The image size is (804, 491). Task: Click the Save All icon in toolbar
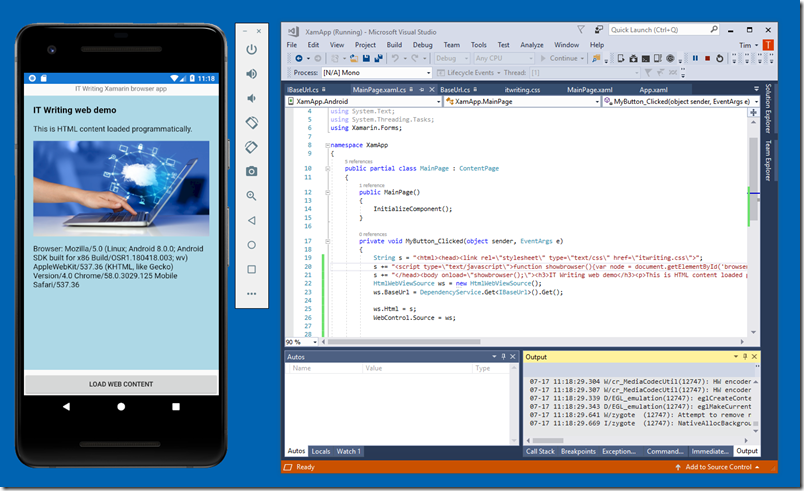(x=378, y=58)
